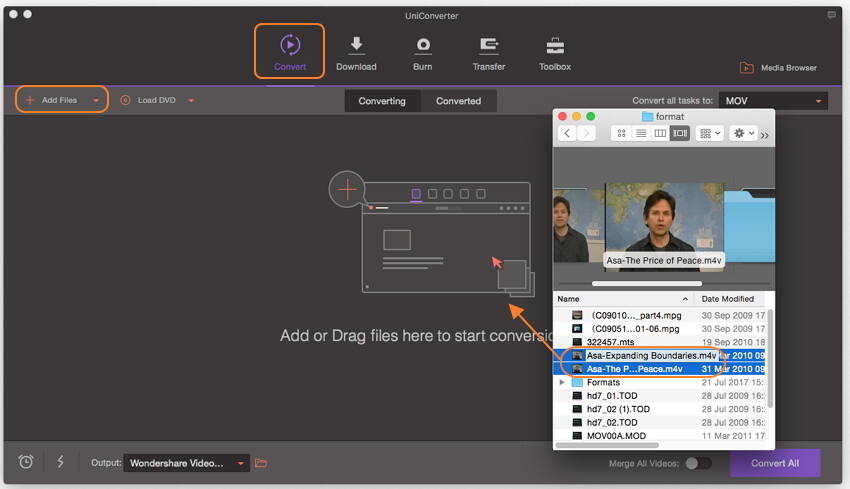The height and width of the screenshot is (489, 850).
Task: Open the Burn section
Action: tap(422, 53)
